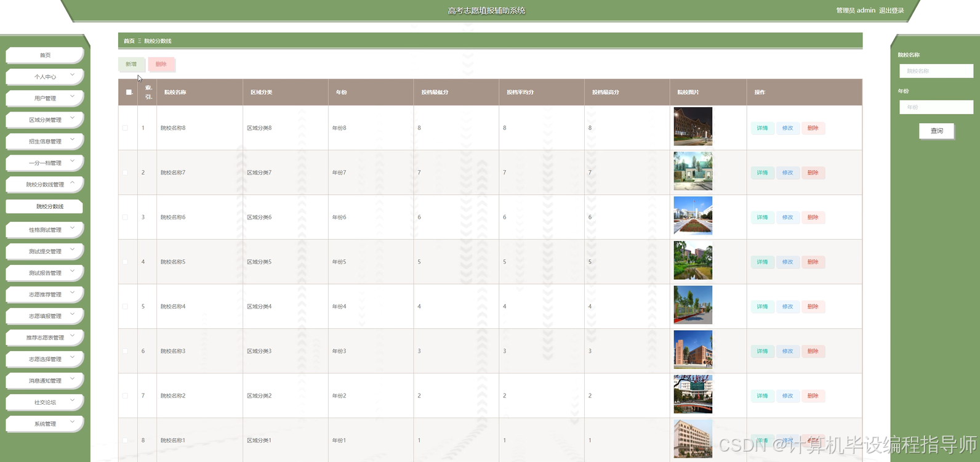
Task: Click the 首页 breadcrumb link
Action: 129,41
